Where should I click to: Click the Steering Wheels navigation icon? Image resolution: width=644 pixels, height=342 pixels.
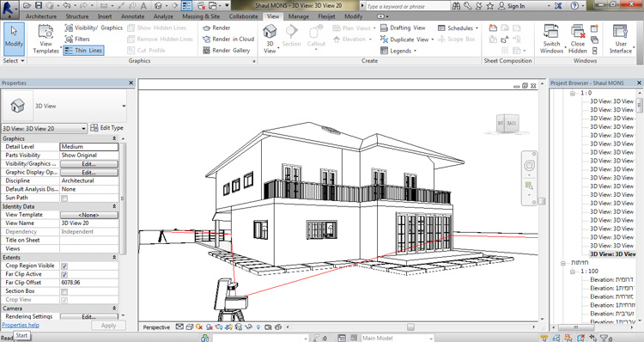point(529,166)
